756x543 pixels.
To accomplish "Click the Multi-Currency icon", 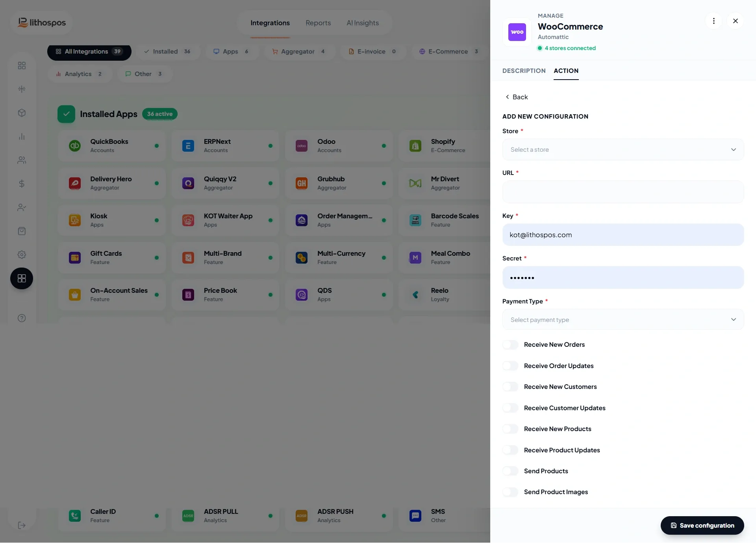I will tap(302, 258).
